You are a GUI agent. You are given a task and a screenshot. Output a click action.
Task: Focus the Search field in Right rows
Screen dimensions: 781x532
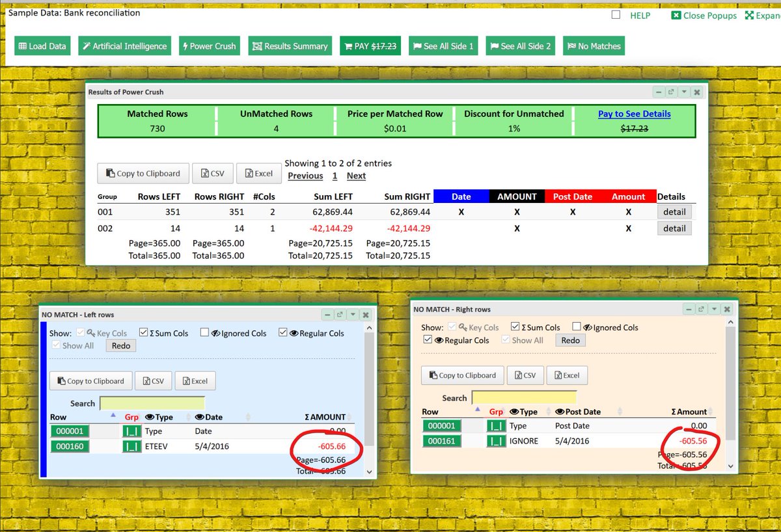[524, 397]
